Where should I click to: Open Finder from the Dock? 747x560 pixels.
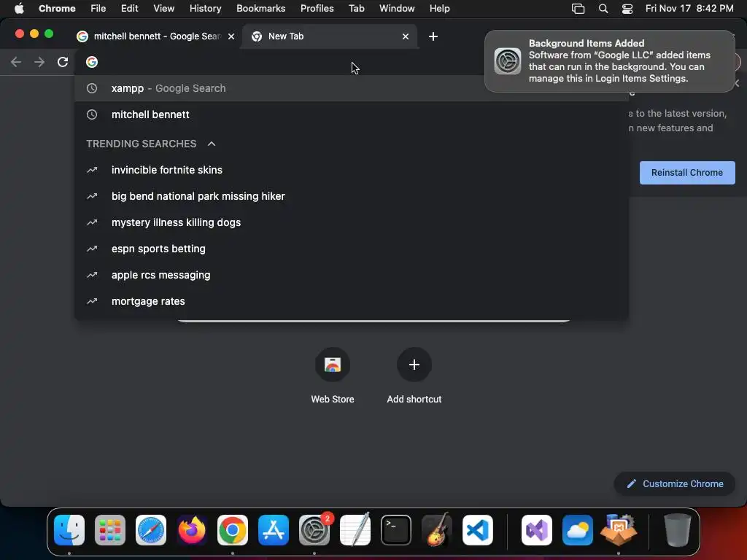point(69,530)
